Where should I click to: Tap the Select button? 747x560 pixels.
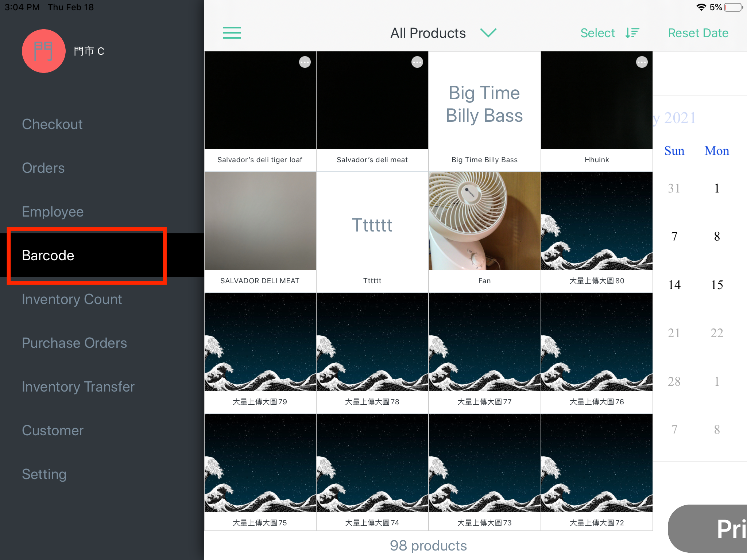pyautogui.click(x=597, y=33)
